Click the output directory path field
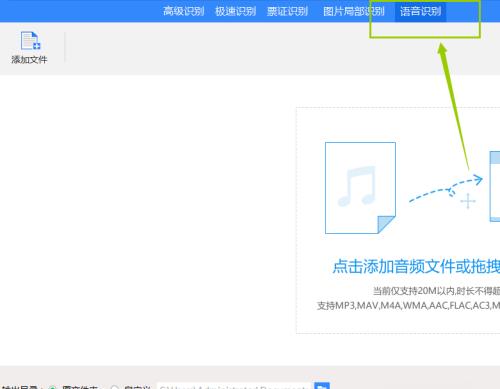The height and width of the screenshot is (389, 500). (233, 387)
